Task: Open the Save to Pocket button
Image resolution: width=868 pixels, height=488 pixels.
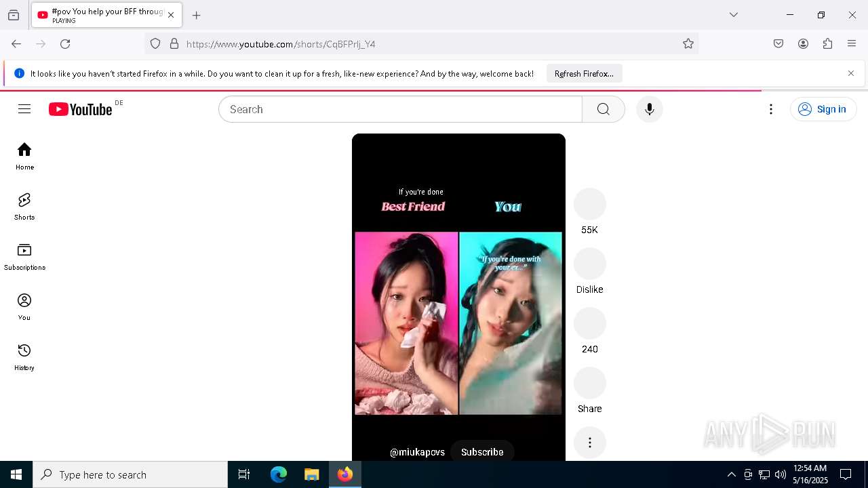Action: click(x=778, y=44)
